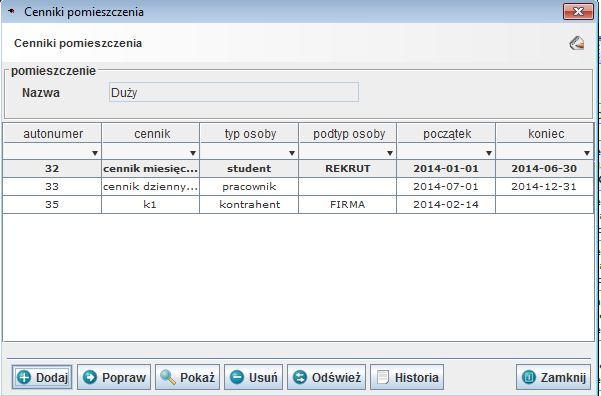Click the 'REKRUT' subtype cell
Viewport: 601px width, 396px height.
pyautogui.click(x=348, y=168)
